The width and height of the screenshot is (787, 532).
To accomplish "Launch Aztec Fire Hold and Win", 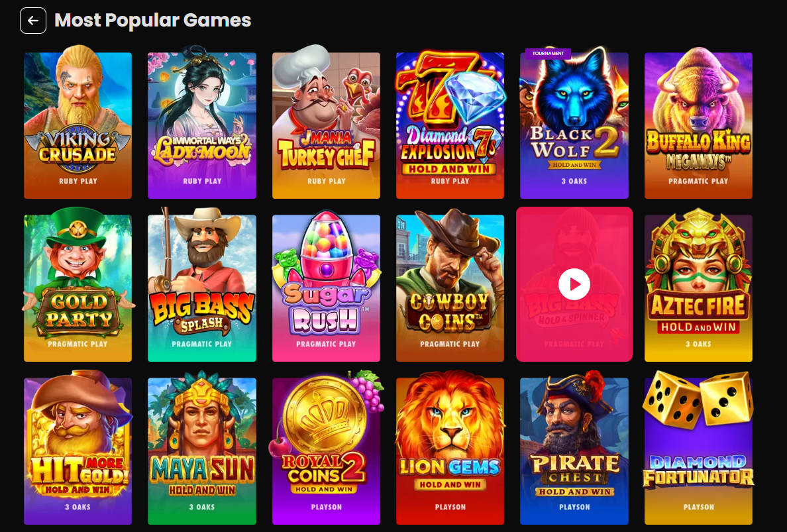I will pyautogui.click(x=699, y=288).
